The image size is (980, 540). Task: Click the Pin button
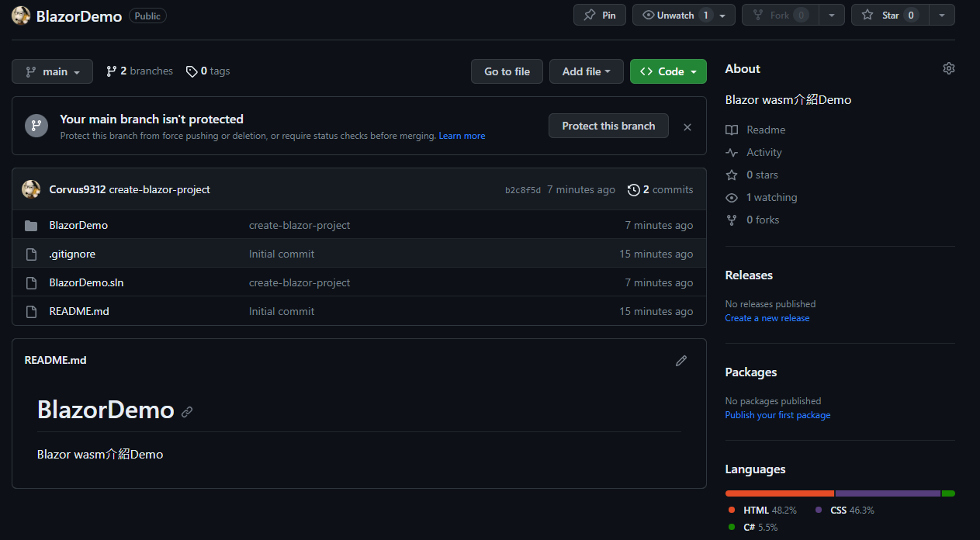point(600,15)
